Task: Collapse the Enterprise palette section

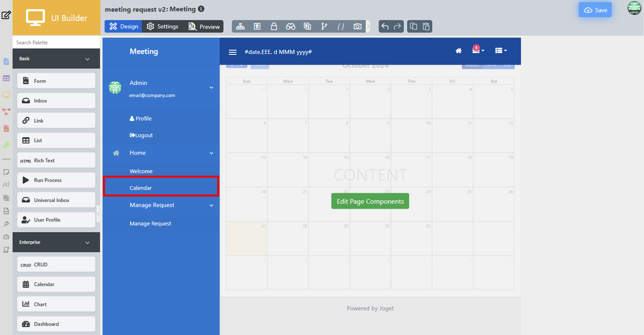Action: (87, 243)
